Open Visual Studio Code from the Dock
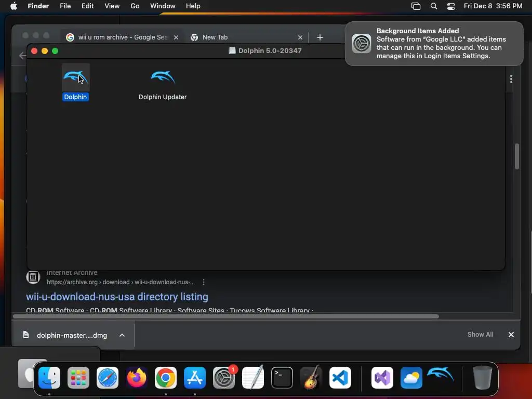Viewport: 532px width, 399px height. click(340, 378)
